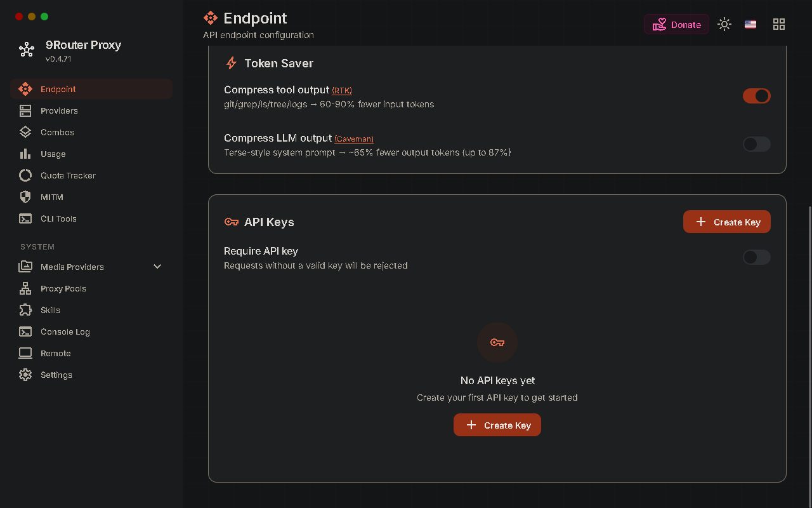The width and height of the screenshot is (812, 508).
Task: Go to Remote page
Action: click(91, 353)
